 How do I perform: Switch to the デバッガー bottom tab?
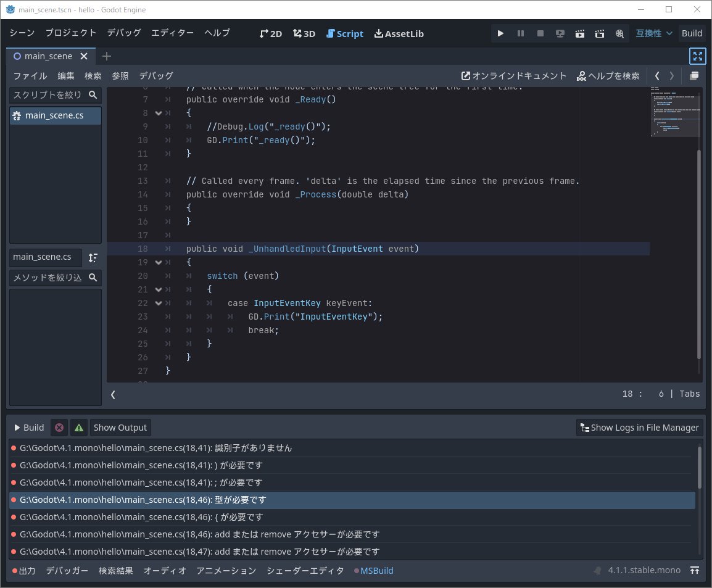[x=67, y=571]
